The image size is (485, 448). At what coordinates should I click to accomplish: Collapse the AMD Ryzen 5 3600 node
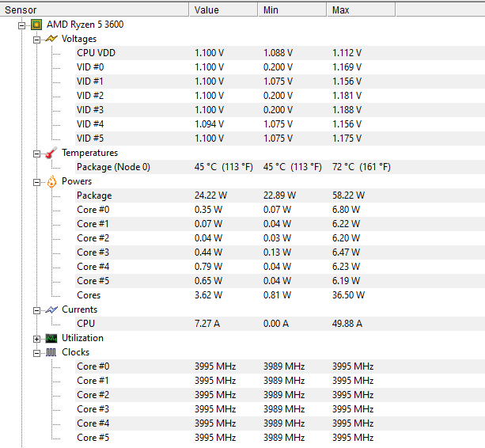tap(21, 25)
